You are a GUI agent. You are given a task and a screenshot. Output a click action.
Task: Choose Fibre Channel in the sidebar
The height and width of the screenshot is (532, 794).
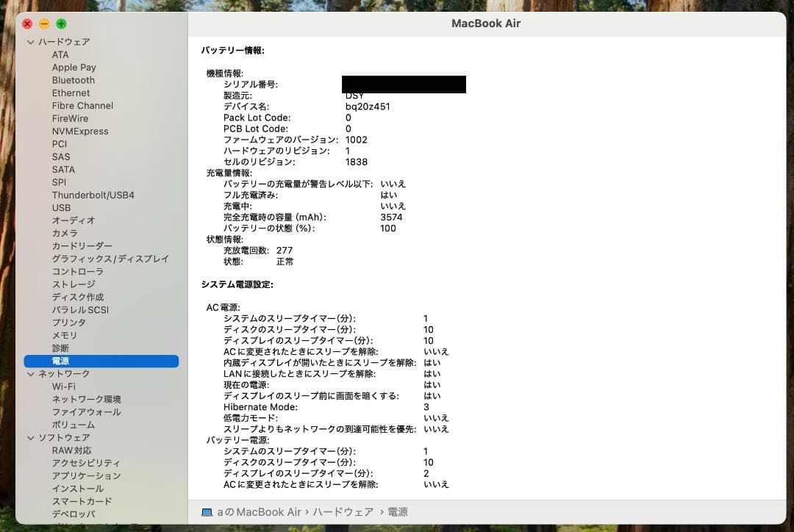pyautogui.click(x=82, y=106)
